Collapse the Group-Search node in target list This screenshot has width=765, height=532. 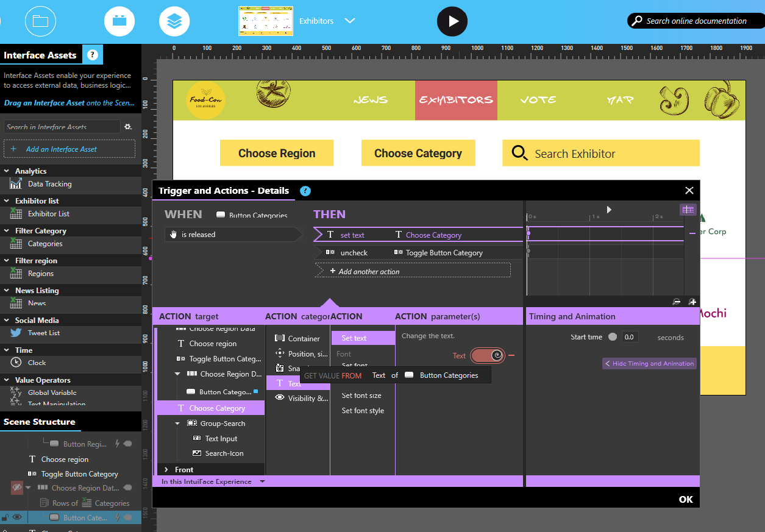tap(177, 424)
